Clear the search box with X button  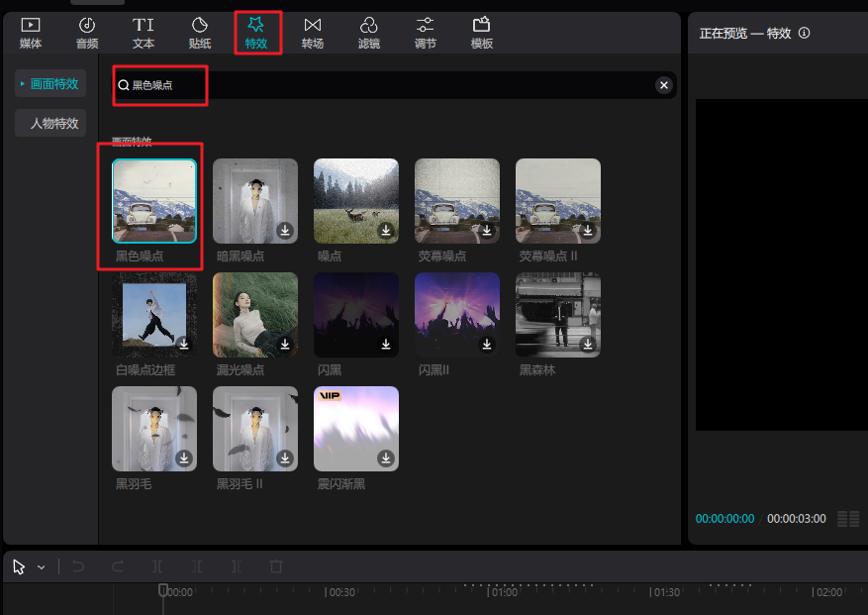664,85
